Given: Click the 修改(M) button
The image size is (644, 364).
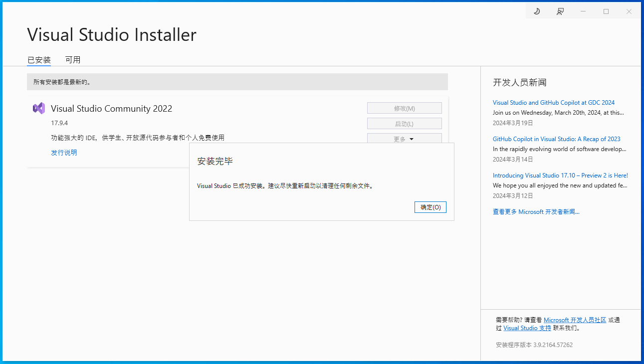Looking at the screenshot, I should (x=404, y=108).
